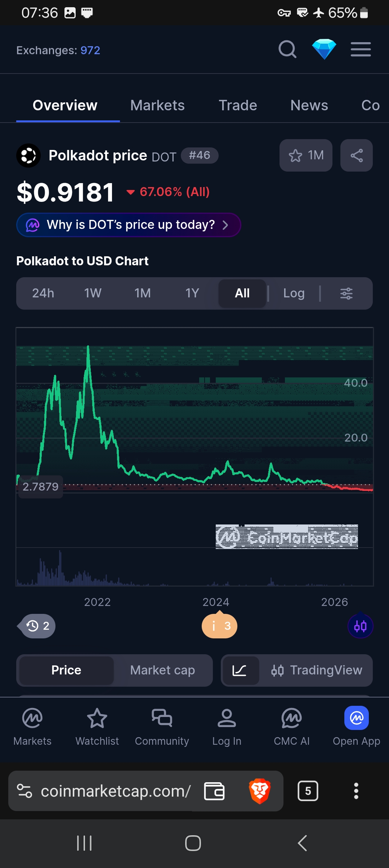Open the browser three-dot menu

(x=356, y=791)
